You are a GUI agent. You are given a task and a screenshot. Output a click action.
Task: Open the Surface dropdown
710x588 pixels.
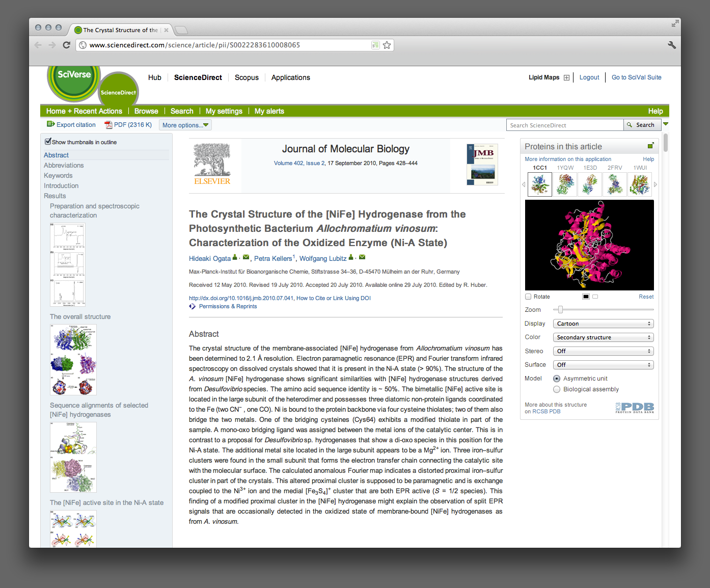tap(603, 365)
